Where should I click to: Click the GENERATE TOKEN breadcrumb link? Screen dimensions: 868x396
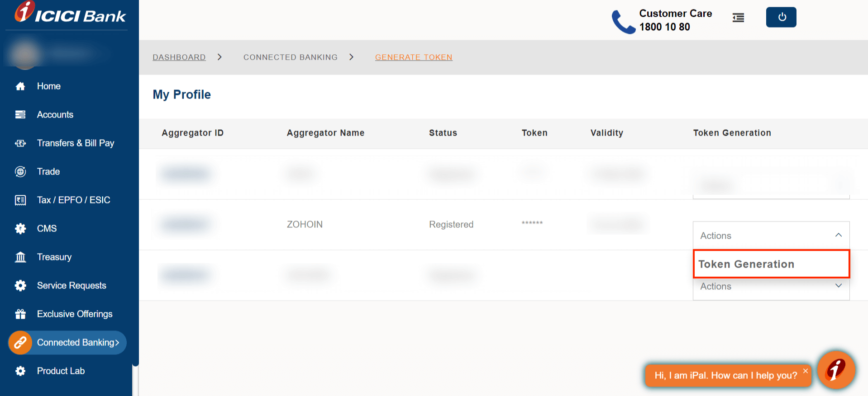pyautogui.click(x=414, y=57)
